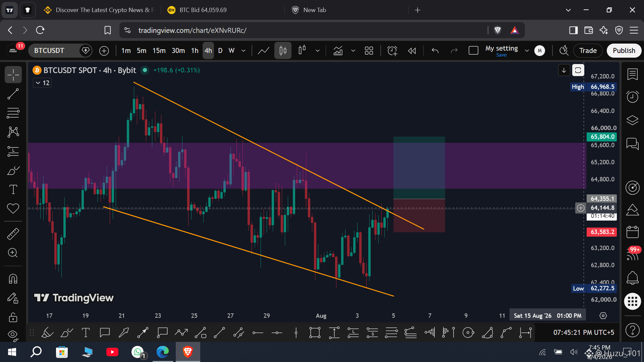Bookmark this page in the address bar

click(108, 30)
